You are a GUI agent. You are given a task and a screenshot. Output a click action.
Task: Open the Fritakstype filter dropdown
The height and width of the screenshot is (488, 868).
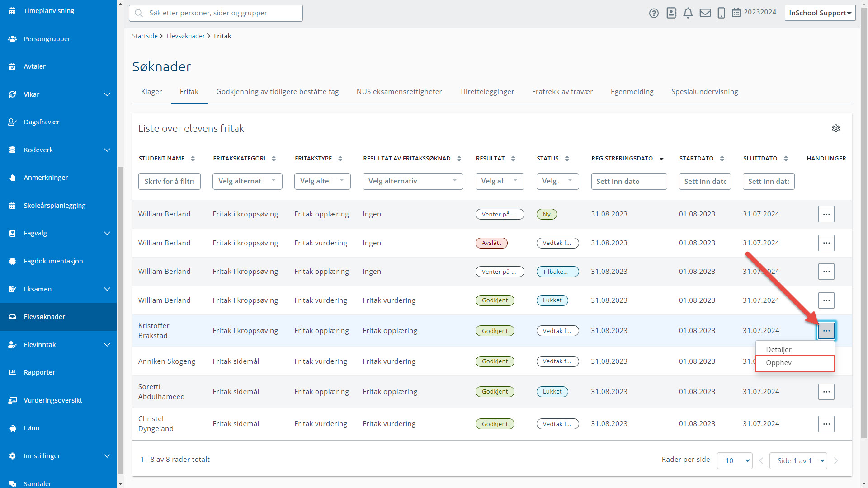pos(322,181)
